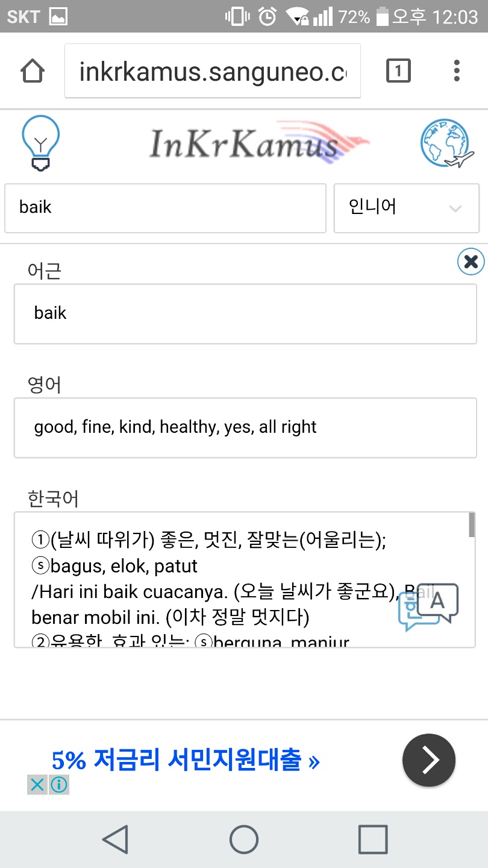The image size is (488, 868).
Task: Open browser tab switcher showing 1
Action: click(x=398, y=71)
